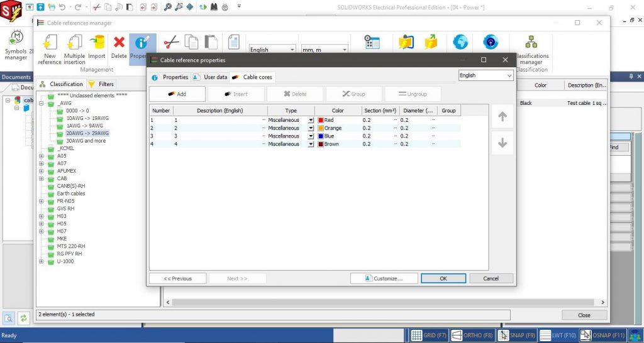644x343 pixels.
Task: Click the large scissors Cut icon in manager toolbar
Action: click(x=171, y=42)
